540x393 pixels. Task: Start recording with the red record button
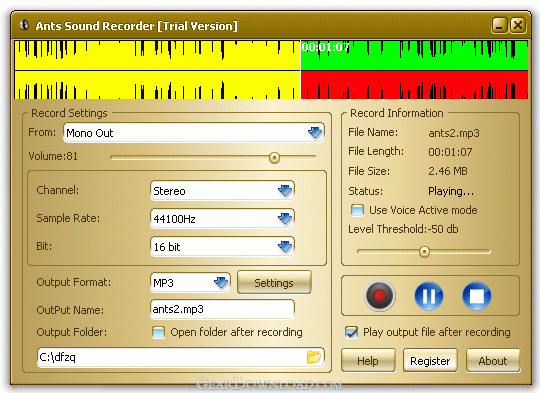coord(380,296)
